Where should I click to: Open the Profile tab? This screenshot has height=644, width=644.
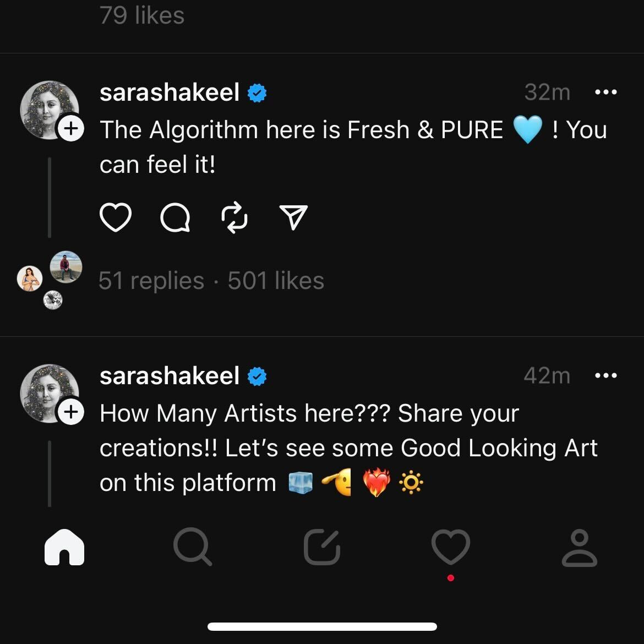(579, 548)
